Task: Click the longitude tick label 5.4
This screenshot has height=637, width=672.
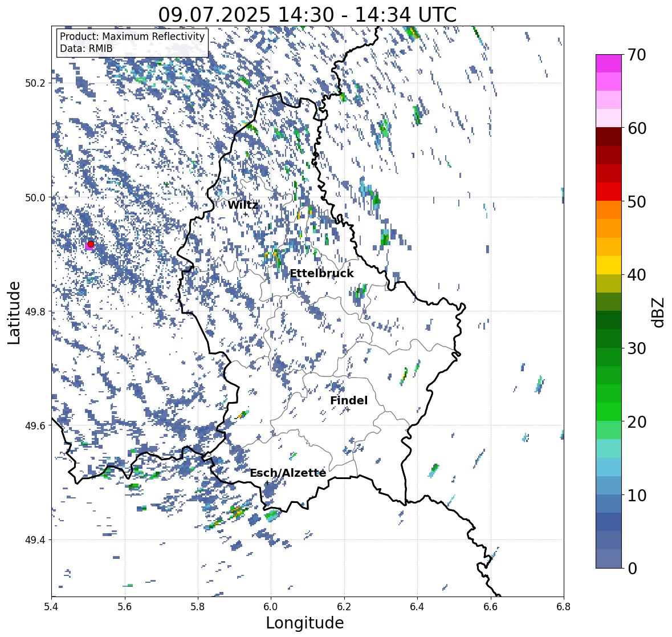Action: [51, 606]
